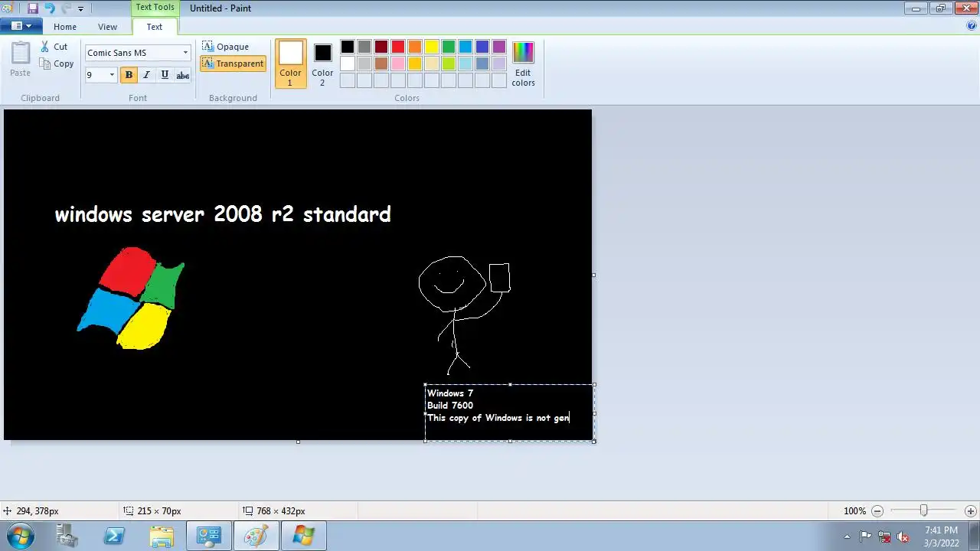Click the network tray icon
This screenshot has width=980, height=551.
pos(884,536)
